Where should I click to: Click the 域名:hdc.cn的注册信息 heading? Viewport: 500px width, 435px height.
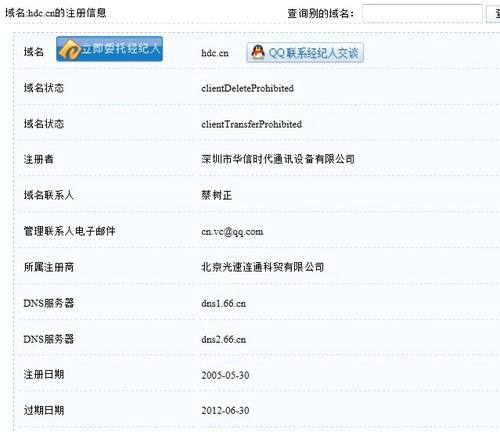[x=55, y=13]
